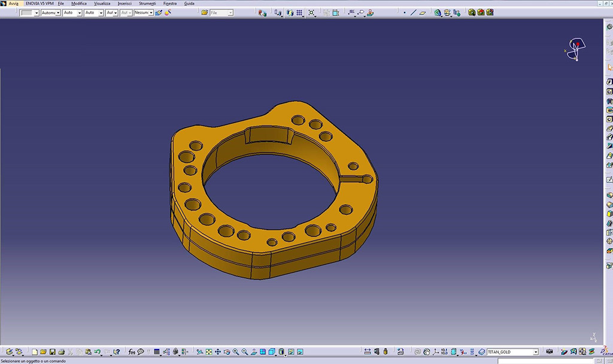
Task: Open an existing document with folder icon
Action: pyautogui.click(x=43, y=352)
